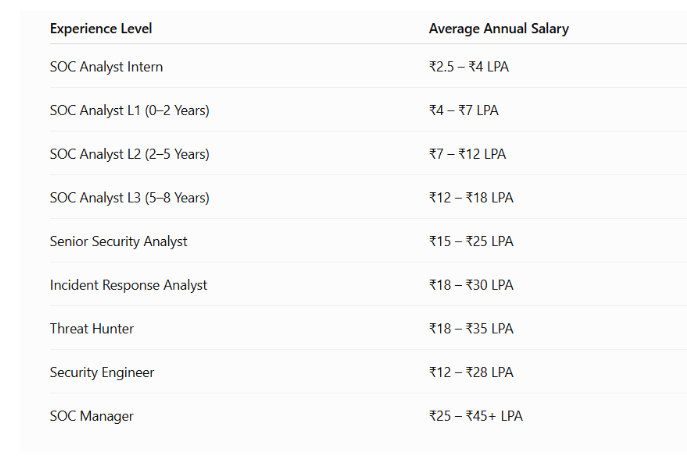Image resolution: width=687 pixels, height=466 pixels.
Task: Select the SOC Manager row label
Action: coord(92,416)
